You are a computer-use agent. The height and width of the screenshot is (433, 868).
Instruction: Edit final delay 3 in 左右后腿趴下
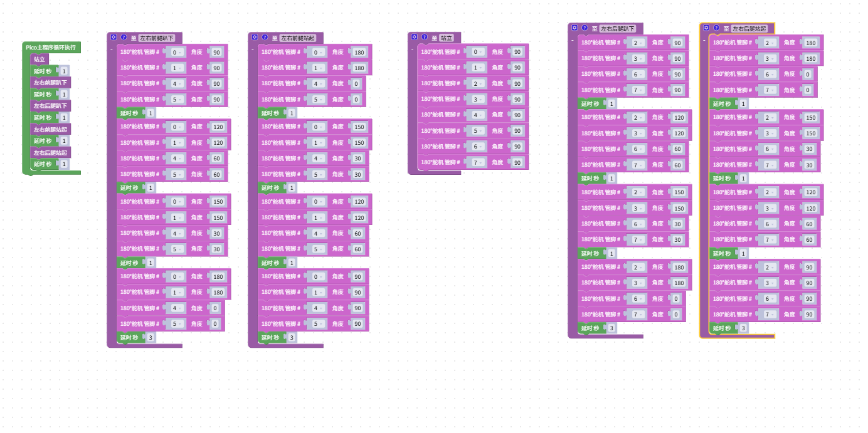click(x=611, y=328)
